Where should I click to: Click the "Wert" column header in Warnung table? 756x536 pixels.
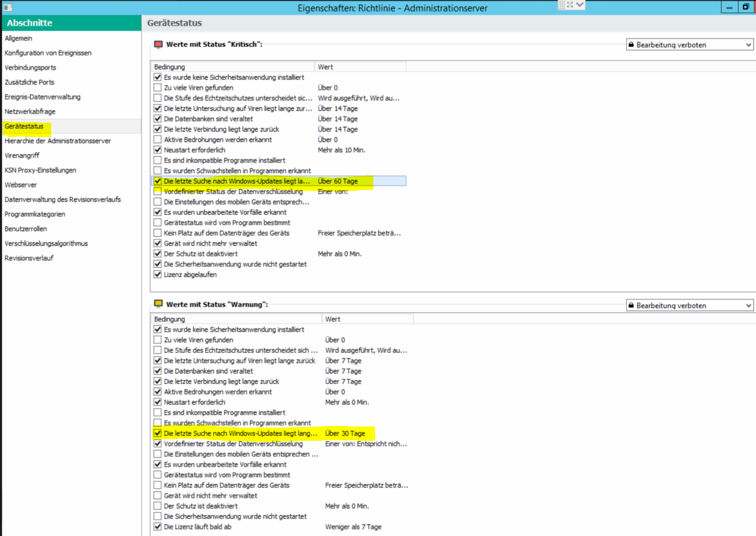coord(368,319)
